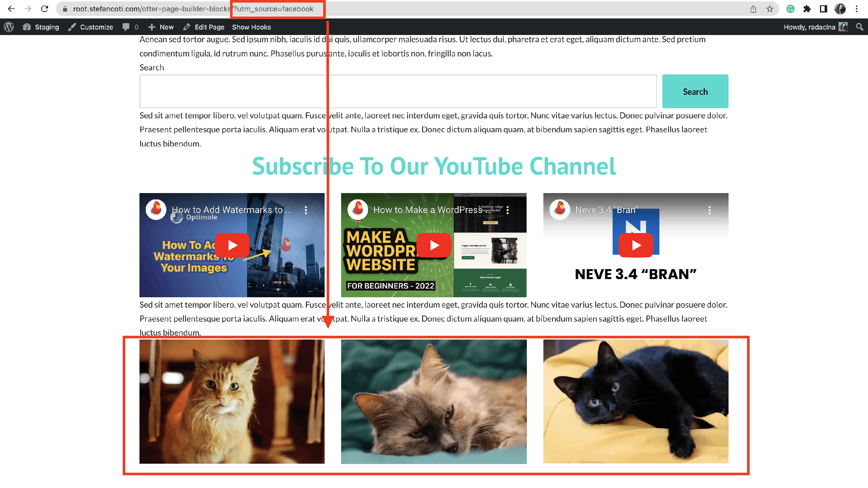The width and height of the screenshot is (868, 488).
Task: Open admin bar search magnifier
Action: click(x=859, y=27)
